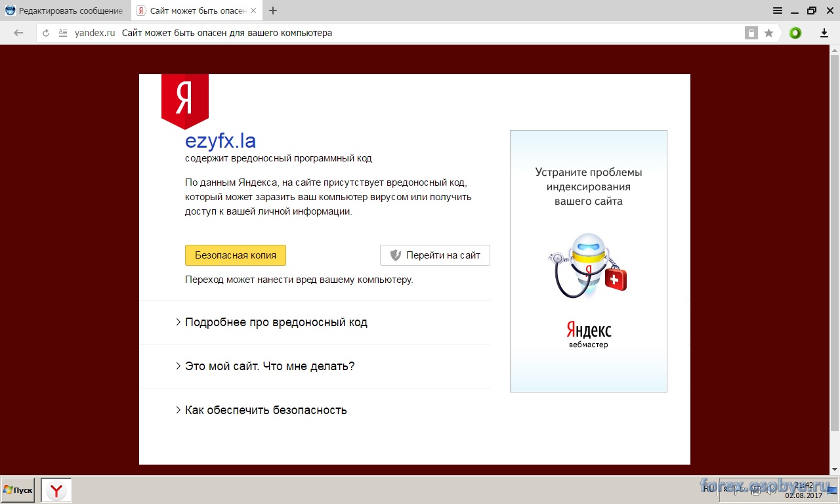Bookmark this page with the star icon
Viewport: 840px width, 504px height.
click(769, 33)
